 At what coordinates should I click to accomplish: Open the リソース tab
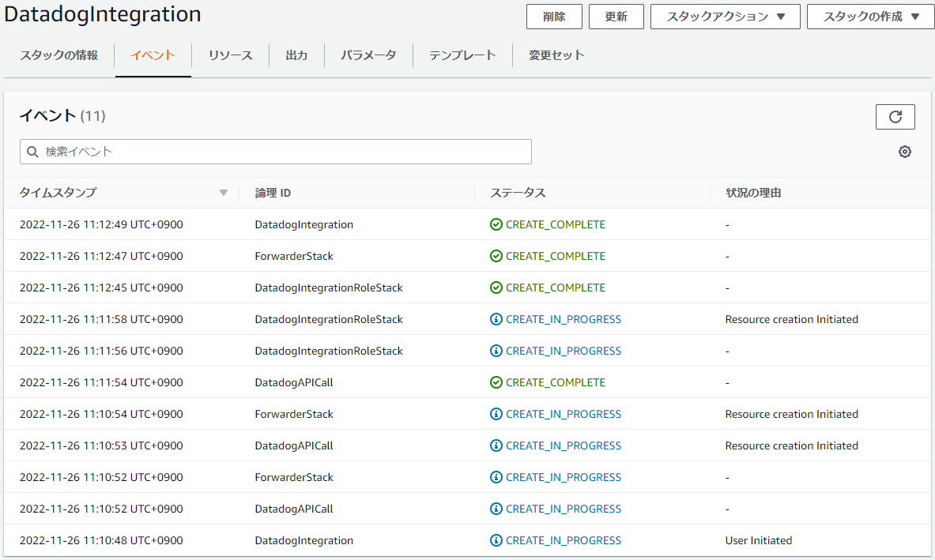pos(230,55)
